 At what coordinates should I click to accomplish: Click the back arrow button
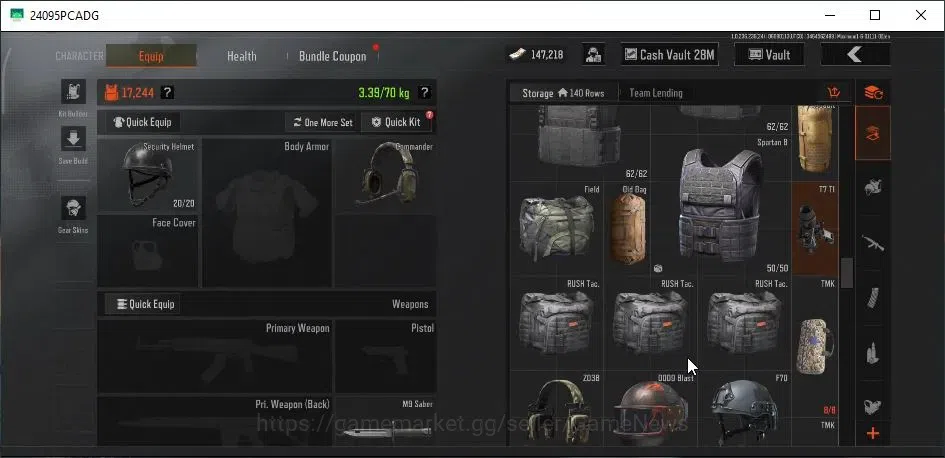pos(855,55)
